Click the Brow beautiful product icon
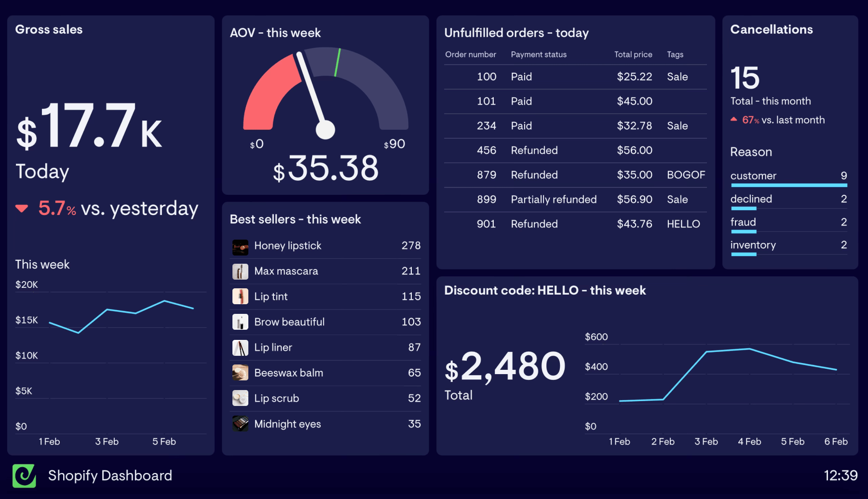This screenshot has width=868, height=499. pyautogui.click(x=240, y=322)
